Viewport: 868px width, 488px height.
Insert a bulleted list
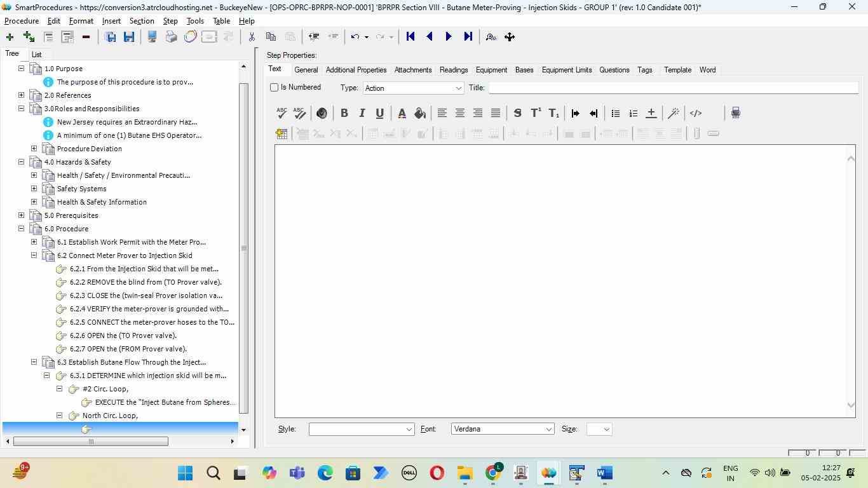point(615,113)
